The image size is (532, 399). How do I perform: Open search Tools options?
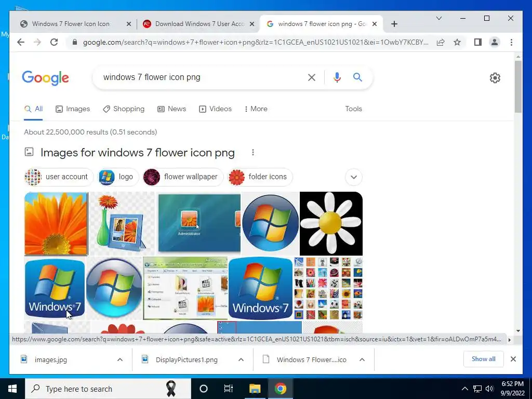click(353, 109)
